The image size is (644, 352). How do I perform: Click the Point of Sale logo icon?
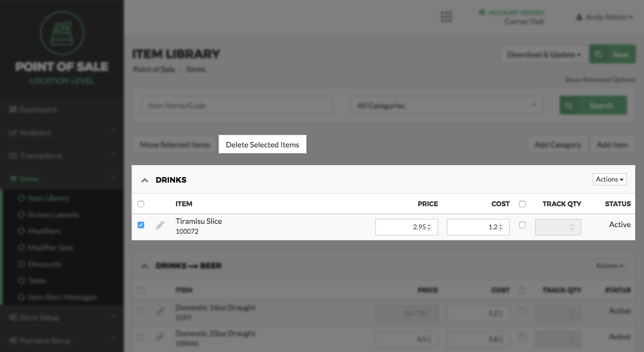(62, 33)
